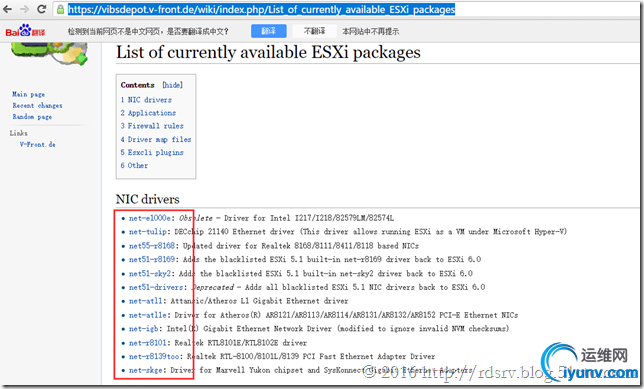The image size is (644, 389).
Task: Click the NIC drivers section heading
Action: tap(148, 199)
